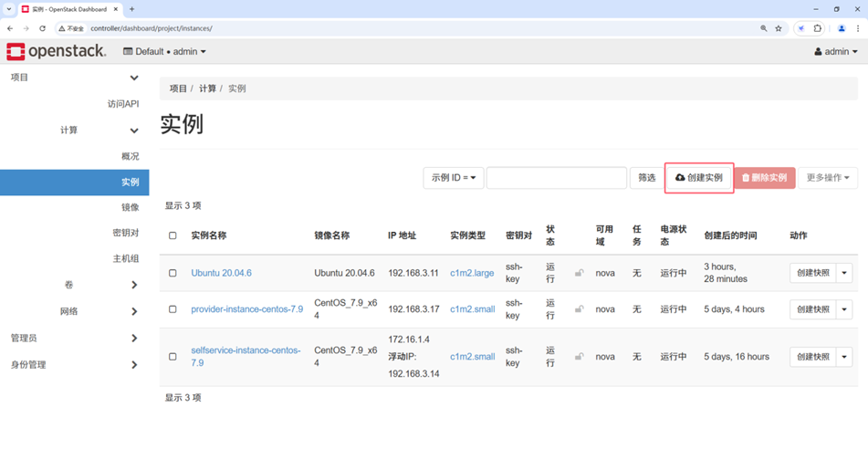Open the Chrome three-dot menu

(858, 28)
